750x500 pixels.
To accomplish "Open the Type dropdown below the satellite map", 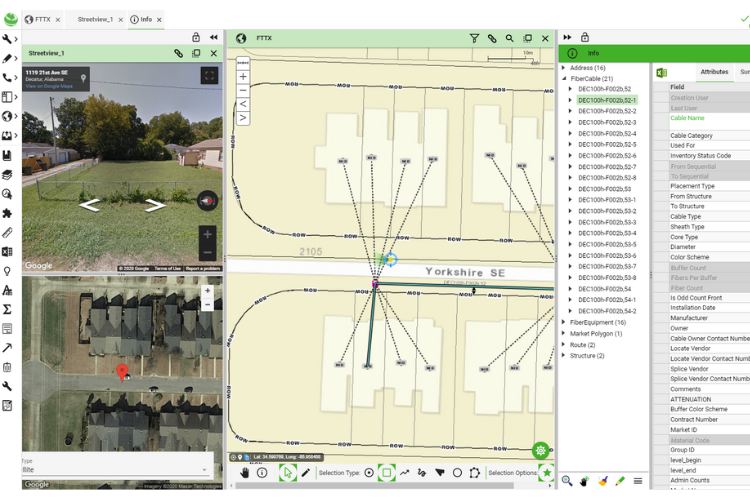I will (115, 469).
